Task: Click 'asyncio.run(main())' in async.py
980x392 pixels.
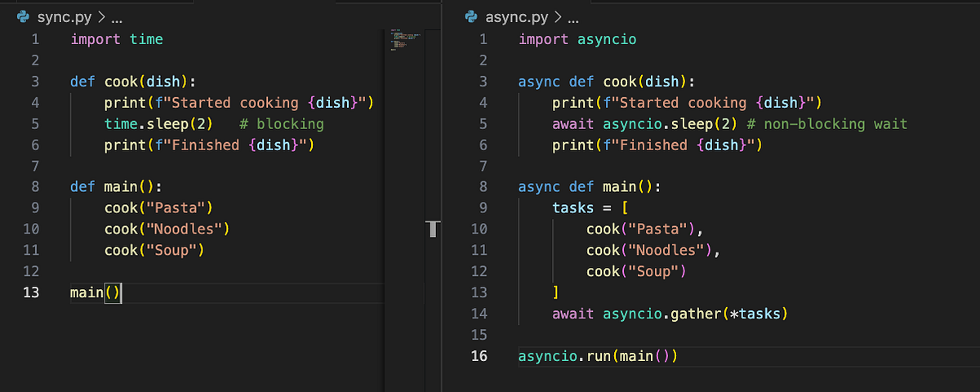Action: [599, 356]
